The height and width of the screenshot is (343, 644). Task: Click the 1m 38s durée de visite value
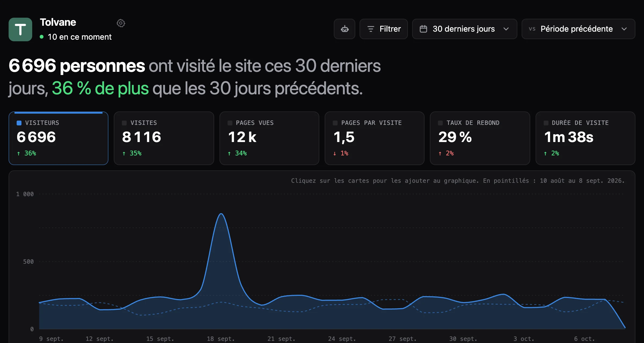[x=569, y=137]
